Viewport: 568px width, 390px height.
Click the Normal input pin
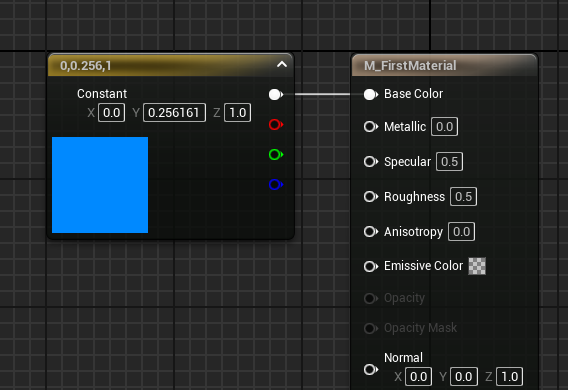(371, 370)
